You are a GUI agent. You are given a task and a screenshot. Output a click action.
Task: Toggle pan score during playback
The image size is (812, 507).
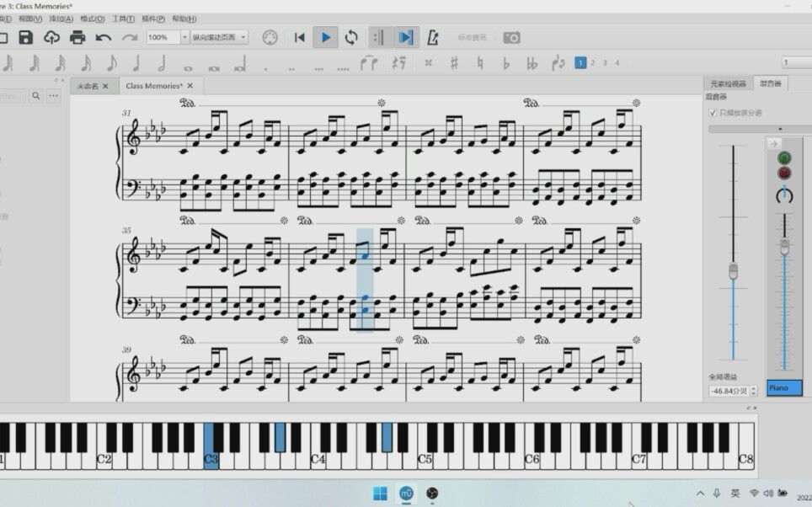click(405, 37)
